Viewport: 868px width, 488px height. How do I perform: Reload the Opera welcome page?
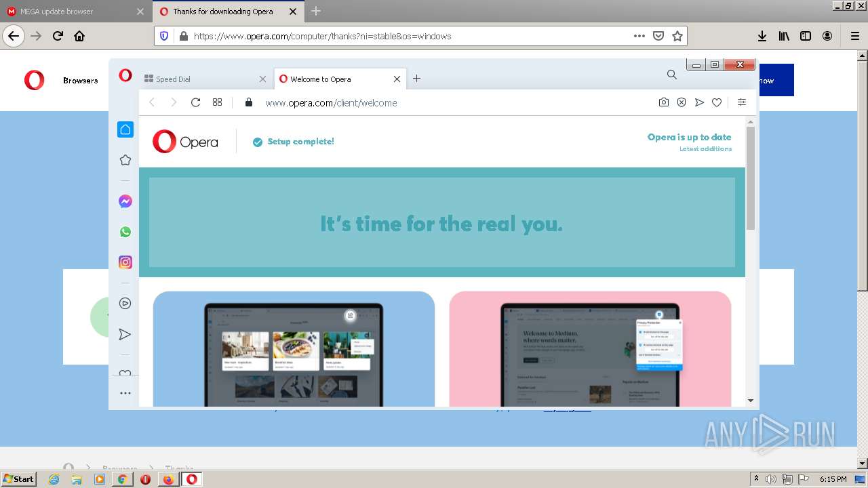pos(195,102)
